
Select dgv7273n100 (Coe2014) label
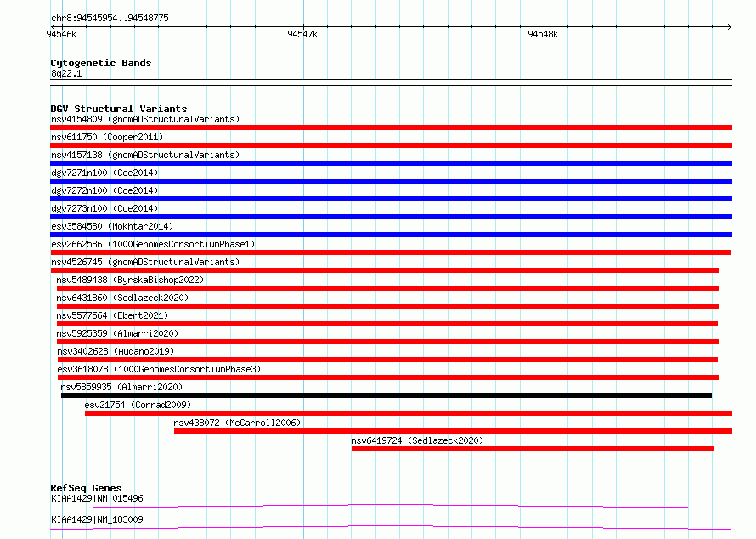point(104,208)
